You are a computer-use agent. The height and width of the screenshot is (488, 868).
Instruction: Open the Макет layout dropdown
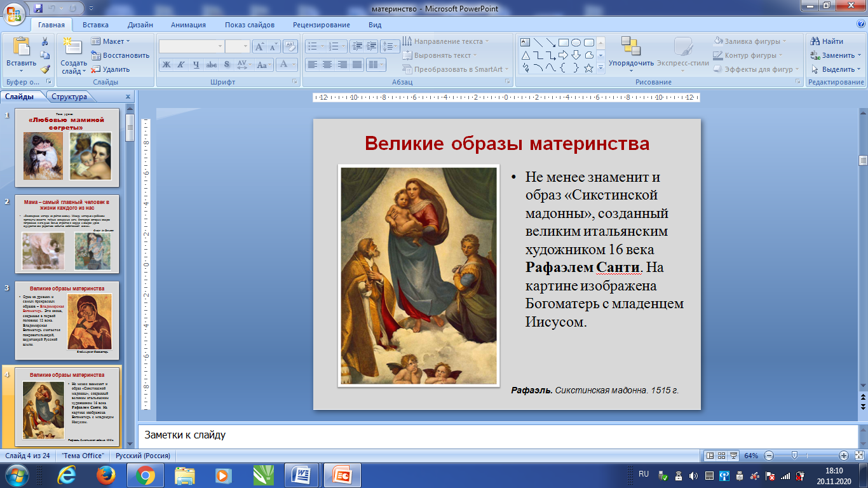(x=113, y=41)
